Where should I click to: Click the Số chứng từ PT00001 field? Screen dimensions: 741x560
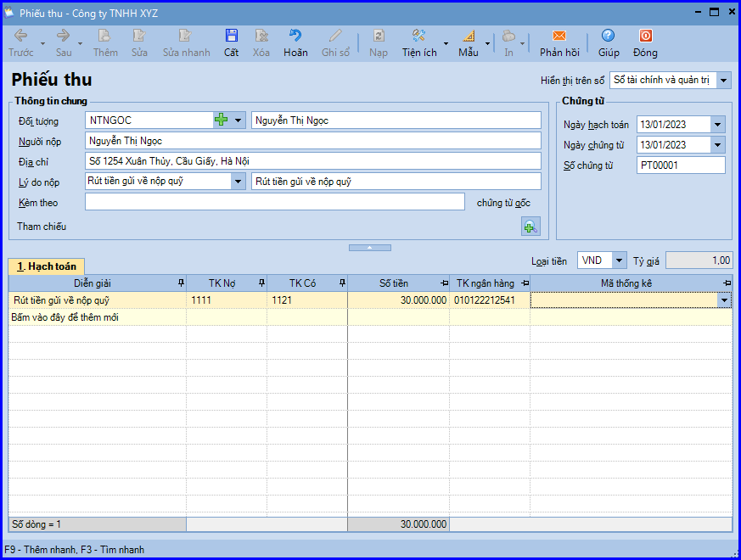681,165
